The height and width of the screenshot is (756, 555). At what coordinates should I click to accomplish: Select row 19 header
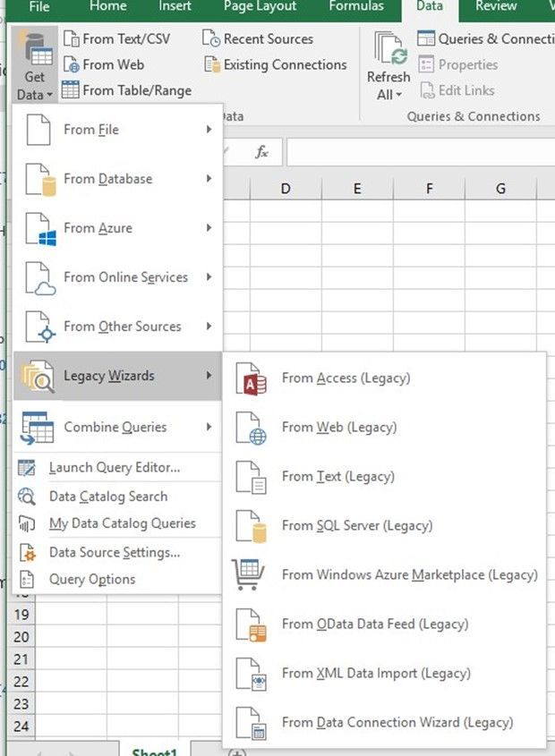21,615
